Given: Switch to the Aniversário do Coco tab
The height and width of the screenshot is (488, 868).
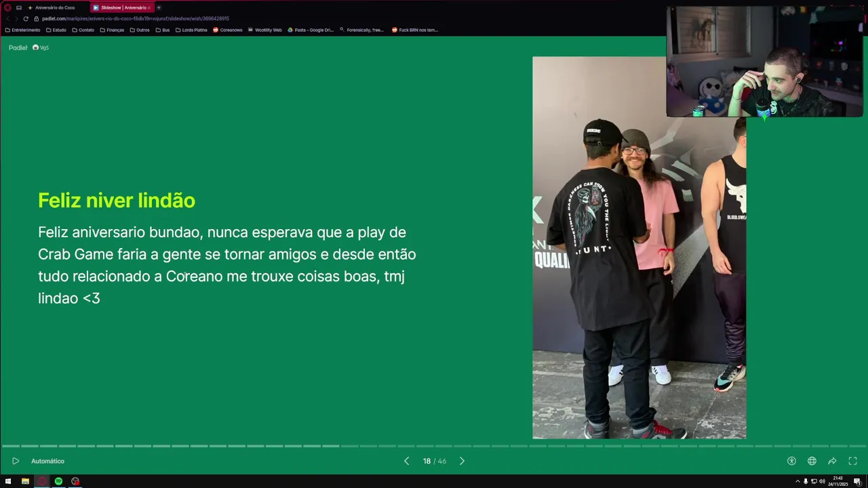Looking at the screenshot, I should pyautogui.click(x=55, y=7).
